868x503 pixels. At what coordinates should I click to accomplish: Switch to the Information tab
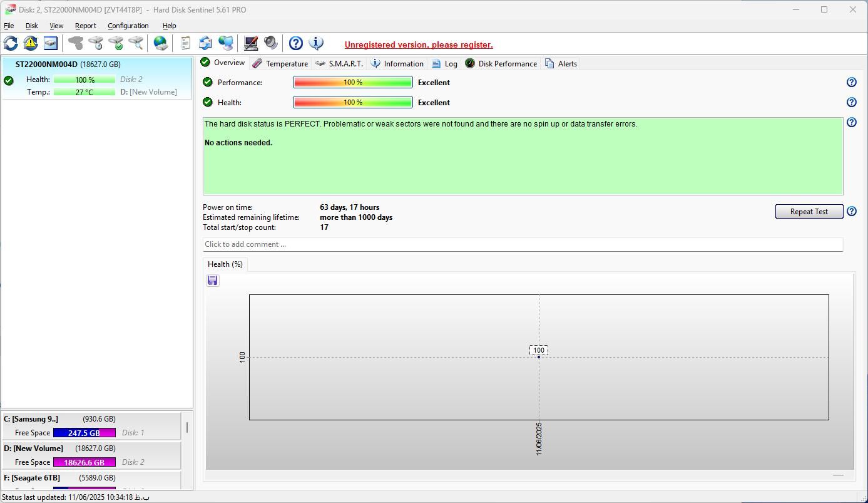pyautogui.click(x=397, y=63)
